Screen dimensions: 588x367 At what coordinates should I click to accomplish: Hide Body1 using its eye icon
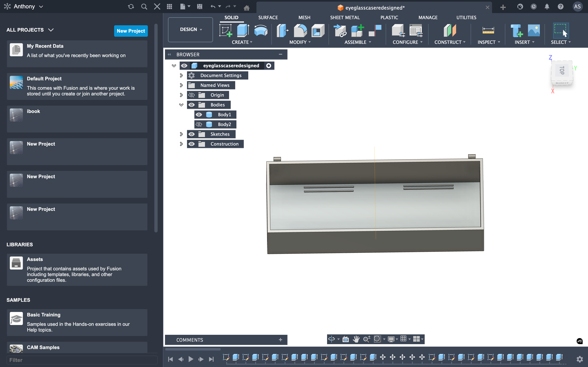[x=199, y=115]
